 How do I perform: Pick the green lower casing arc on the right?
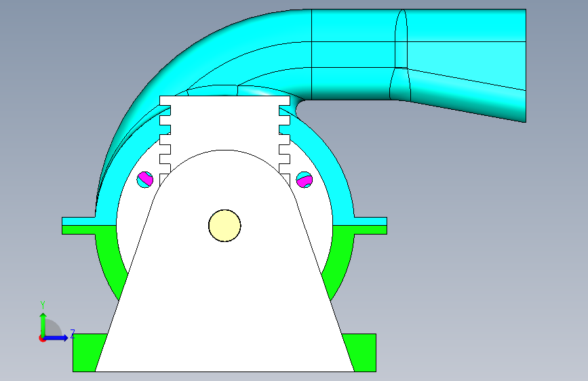[338, 262]
